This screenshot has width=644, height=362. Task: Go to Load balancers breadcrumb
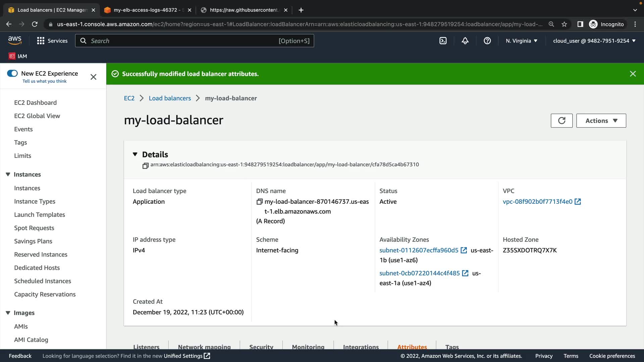pyautogui.click(x=170, y=98)
